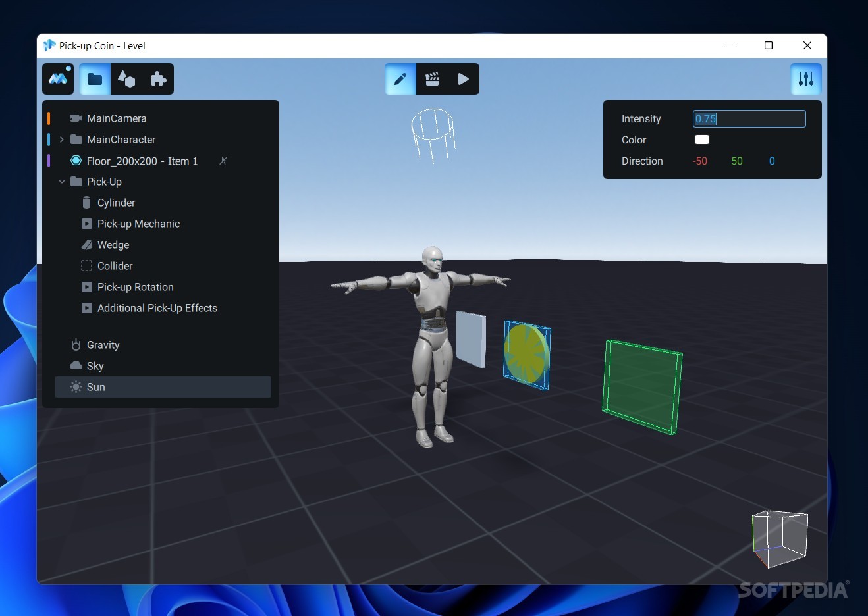Viewport: 868px width, 616px height.
Task: Click the Intensity input field
Action: [x=749, y=118]
